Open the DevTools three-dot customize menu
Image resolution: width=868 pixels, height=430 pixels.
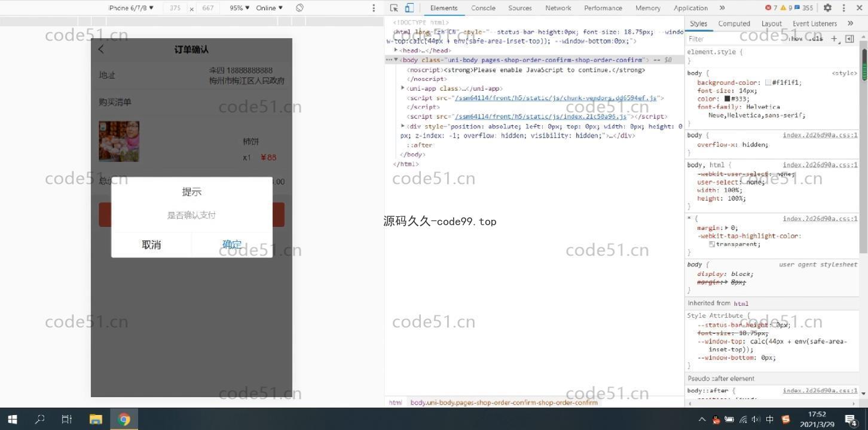pyautogui.click(x=843, y=8)
